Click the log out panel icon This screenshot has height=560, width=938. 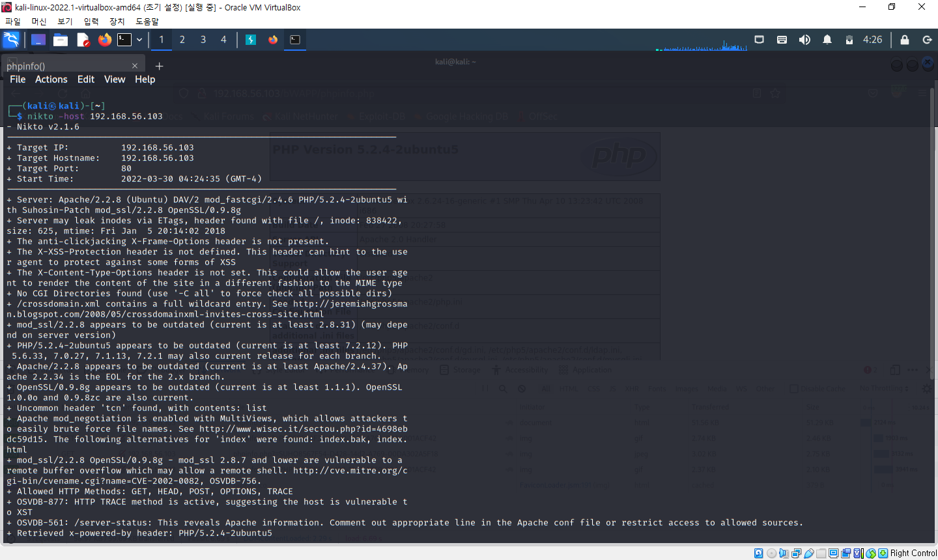(927, 40)
